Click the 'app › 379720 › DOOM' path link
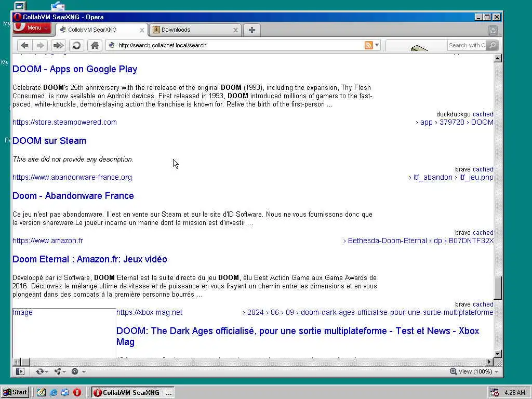This screenshot has width=532, height=399. pyautogui.click(x=454, y=122)
